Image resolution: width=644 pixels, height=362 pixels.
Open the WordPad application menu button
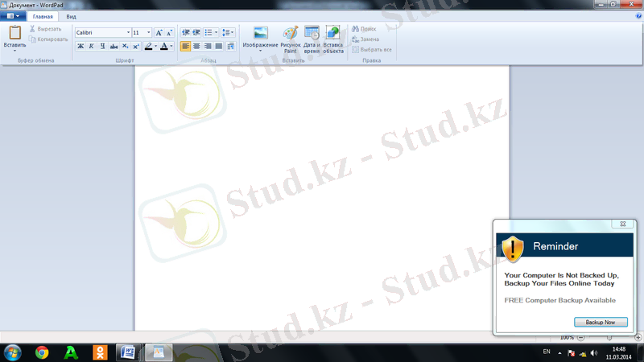pos(13,16)
